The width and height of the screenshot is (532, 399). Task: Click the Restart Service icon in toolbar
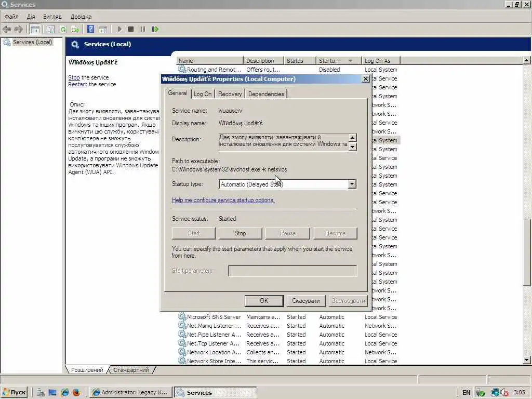coord(155,29)
